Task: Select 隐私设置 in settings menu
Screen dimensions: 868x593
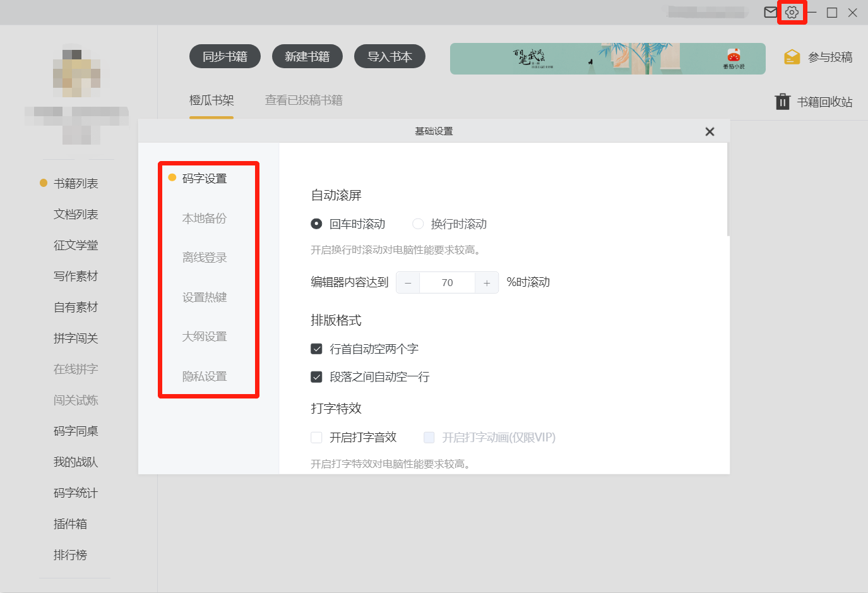Action: coord(205,376)
